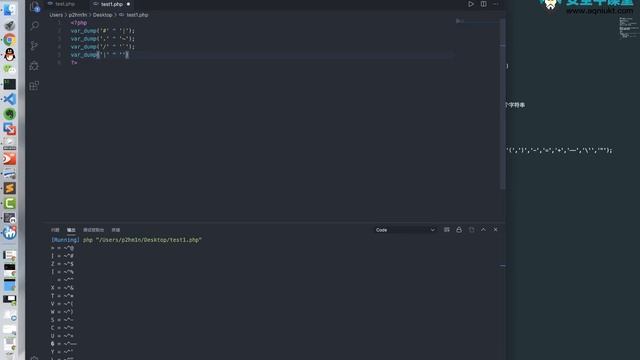Switch to the first (Problems) panel tab
The height and width of the screenshot is (360, 640).
pyautogui.click(x=55, y=230)
